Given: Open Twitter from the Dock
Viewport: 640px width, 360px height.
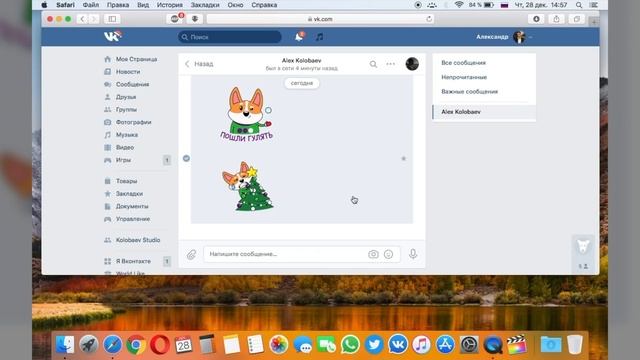Looking at the screenshot, I should [374, 345].
